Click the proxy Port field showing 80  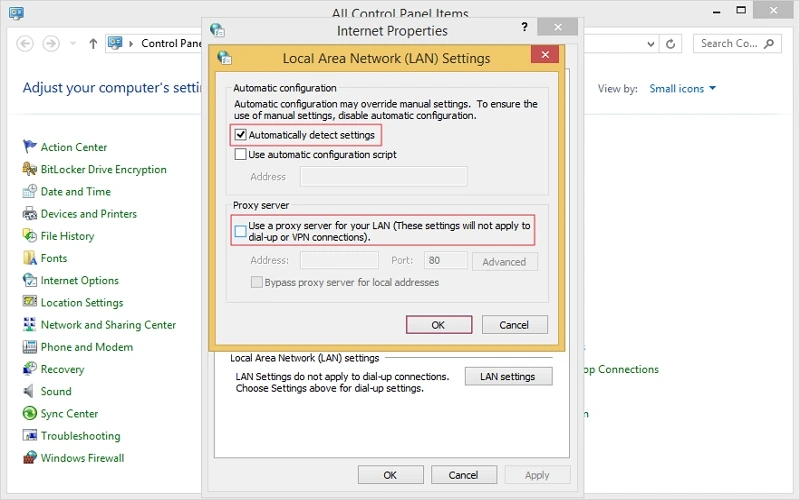tap(445, 260)
